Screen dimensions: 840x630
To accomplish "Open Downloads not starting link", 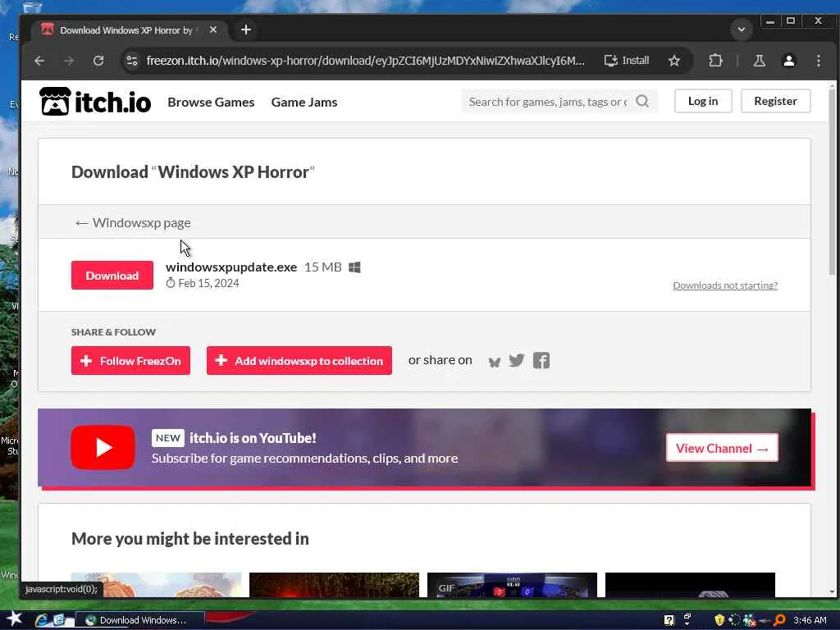I will (725, 285).
